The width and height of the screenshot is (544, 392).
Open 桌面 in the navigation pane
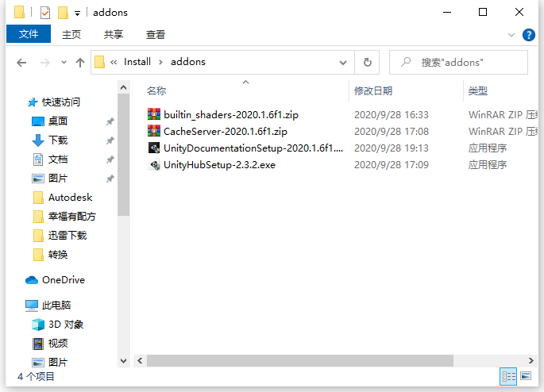pos(58,121)
